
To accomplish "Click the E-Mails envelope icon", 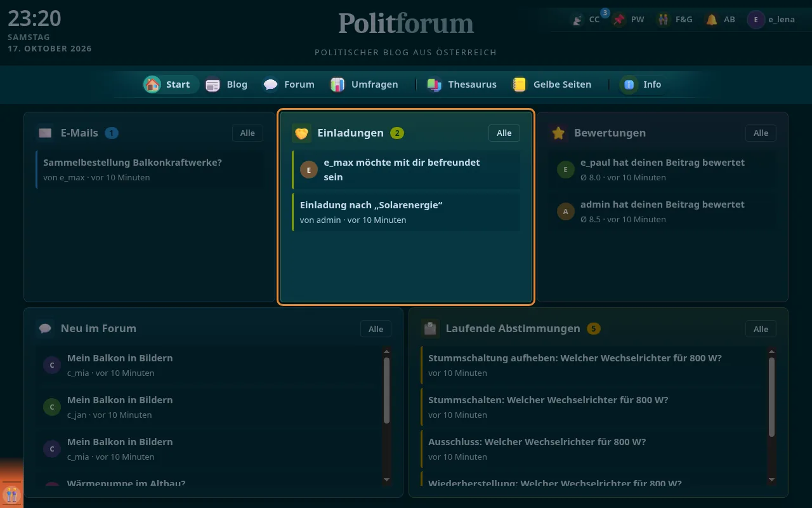I will point(45,133).
